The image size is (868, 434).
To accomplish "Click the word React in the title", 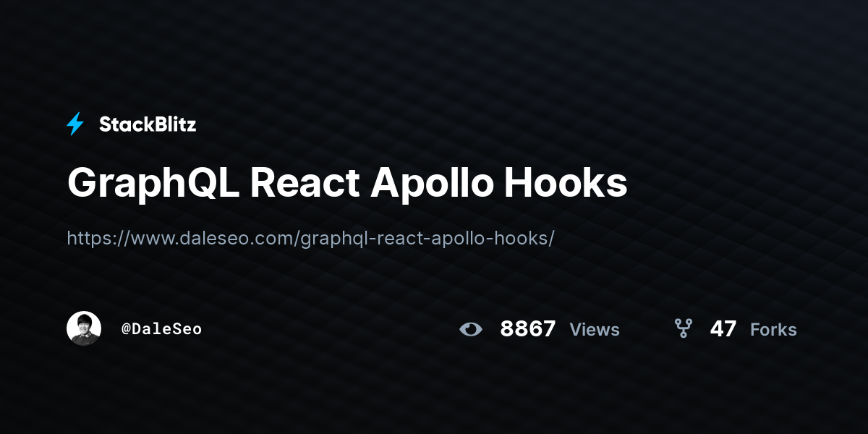I will [x=305, y=184].
